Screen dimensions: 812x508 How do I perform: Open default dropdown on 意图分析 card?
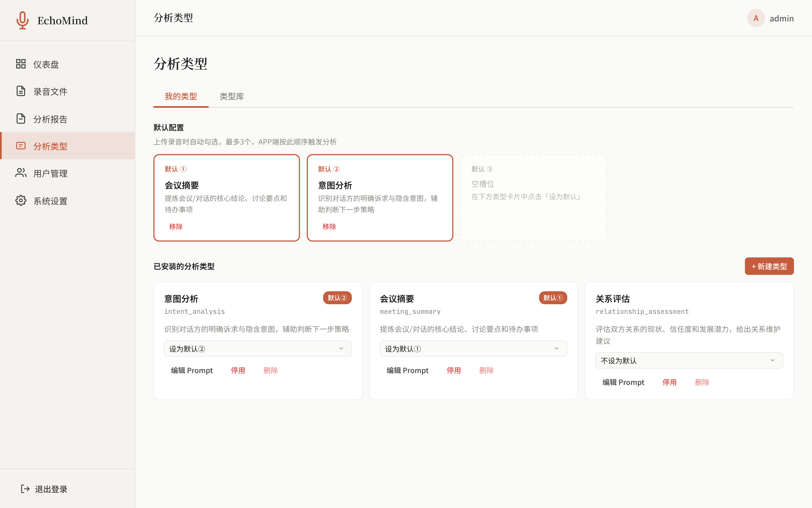258,349
